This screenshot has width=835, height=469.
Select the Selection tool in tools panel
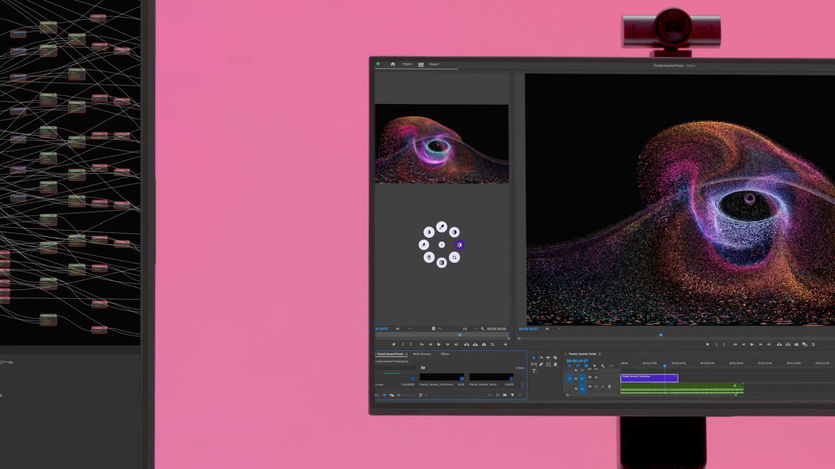(x=534, y=358)
